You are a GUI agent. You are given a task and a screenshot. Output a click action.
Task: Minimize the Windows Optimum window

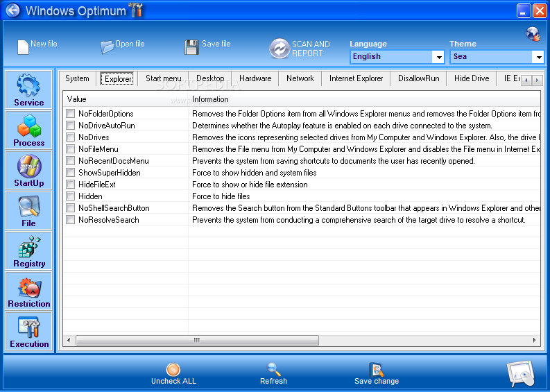pyautogui.click(x=524, y=10)
